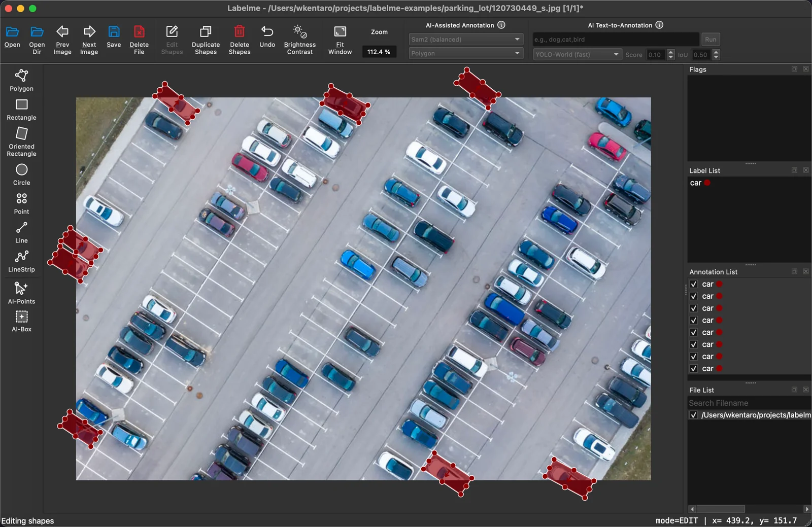
Task: Click the Open file icon
Action: coord(12,32)
